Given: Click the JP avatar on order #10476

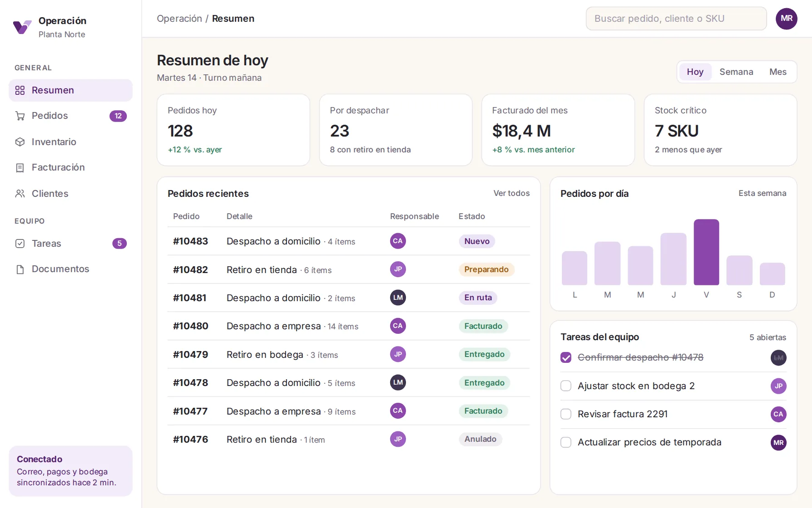Looking at the screenshot, I should coord(398,439).
